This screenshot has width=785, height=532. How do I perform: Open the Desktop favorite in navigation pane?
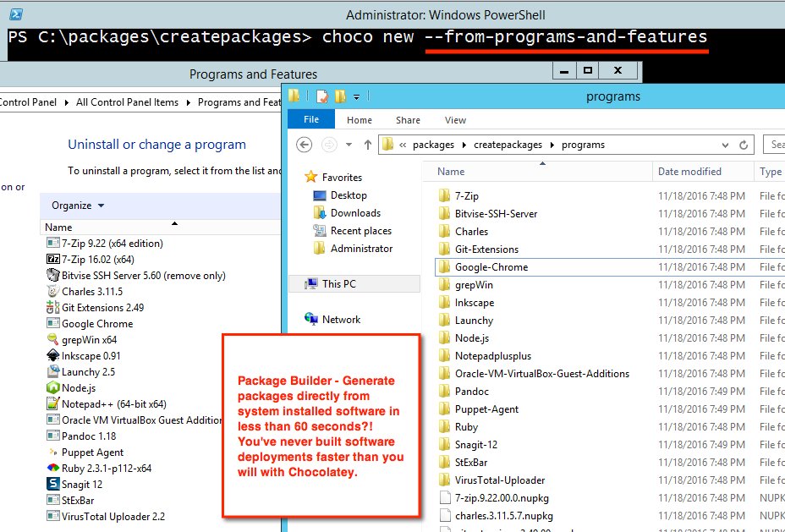tap(349, 195)
